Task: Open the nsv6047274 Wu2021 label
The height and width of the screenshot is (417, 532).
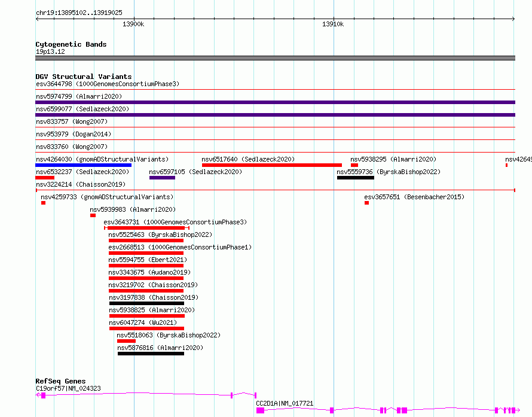Action: (x=143, y=322)
